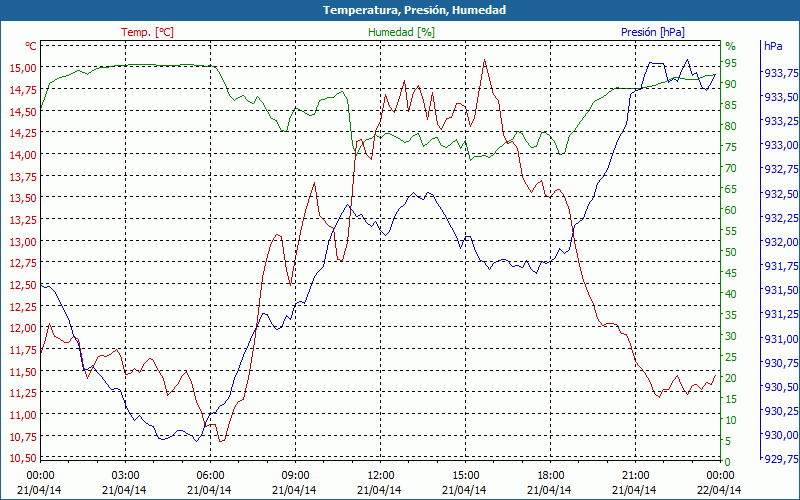Click the 15:00 time axis label

click(x=465, y=476)
